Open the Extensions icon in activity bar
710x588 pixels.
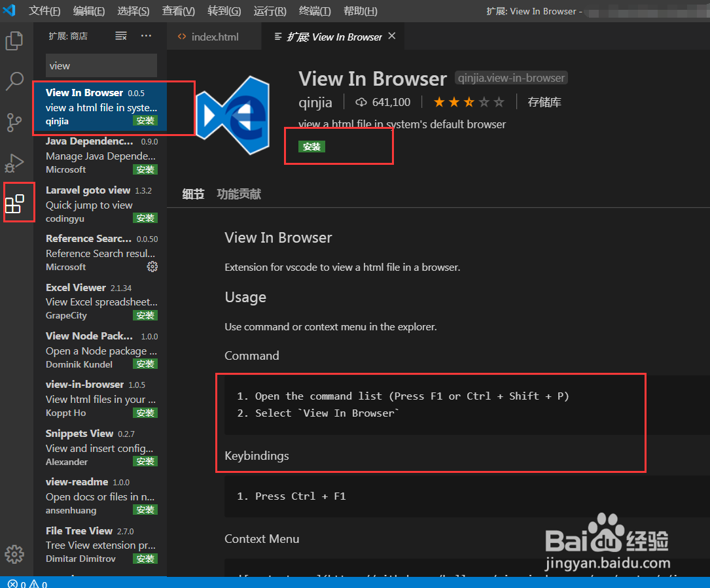click(14, 203)
